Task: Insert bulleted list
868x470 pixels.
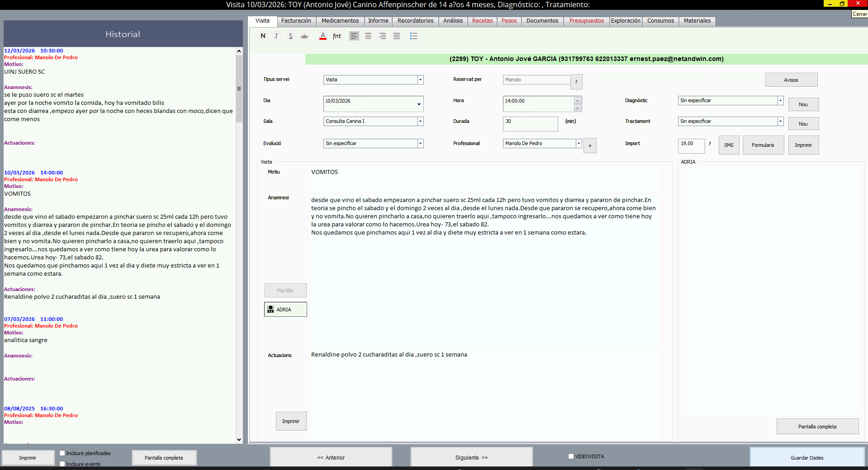Action: pos(413,36)
